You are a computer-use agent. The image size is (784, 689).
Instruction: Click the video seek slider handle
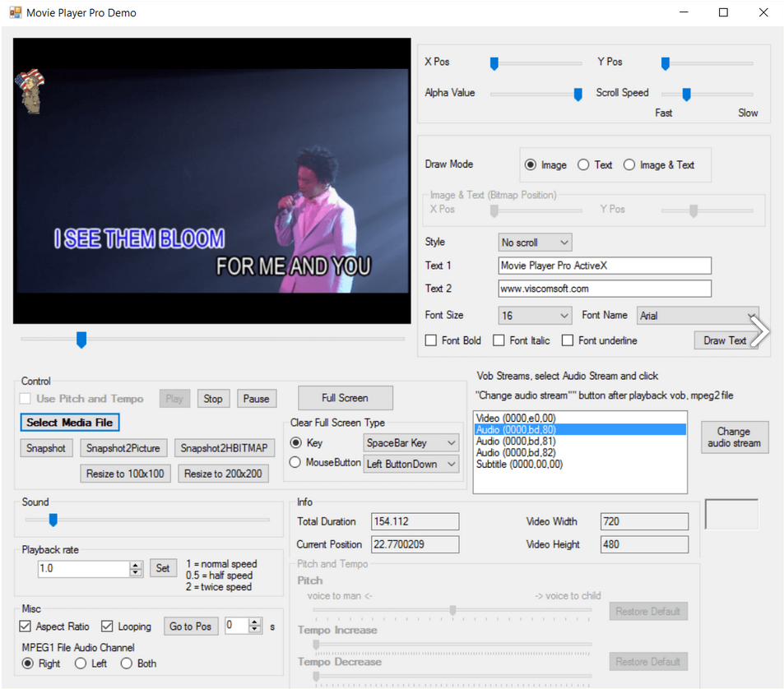point(81,340)
